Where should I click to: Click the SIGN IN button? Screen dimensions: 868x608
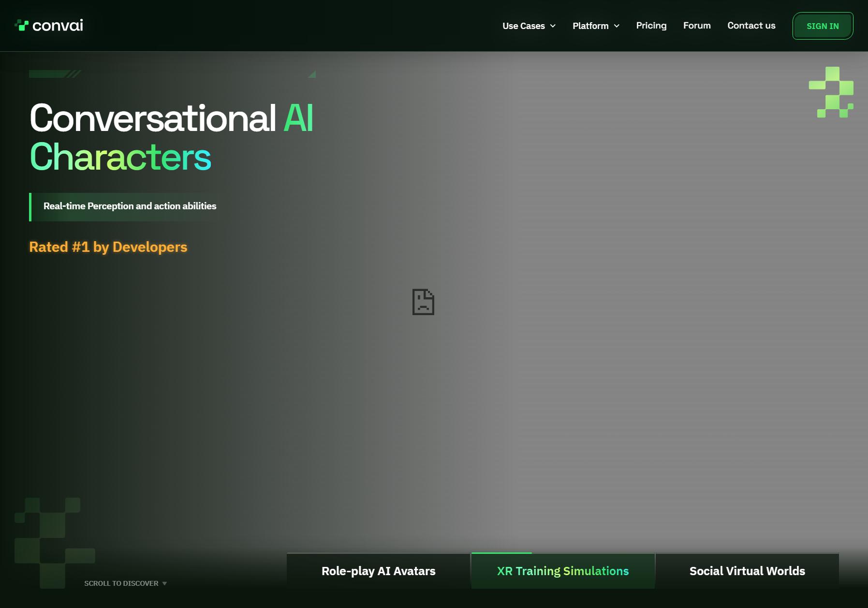coord(823,26)
